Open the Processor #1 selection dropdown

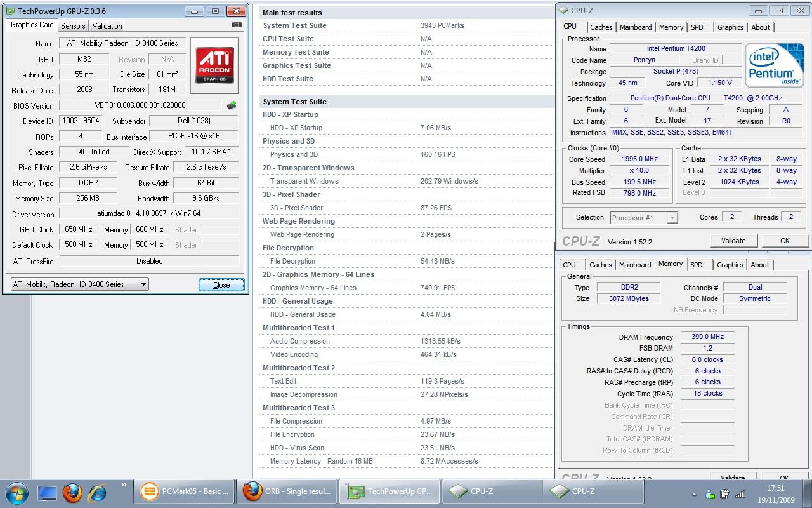(644, 217)
